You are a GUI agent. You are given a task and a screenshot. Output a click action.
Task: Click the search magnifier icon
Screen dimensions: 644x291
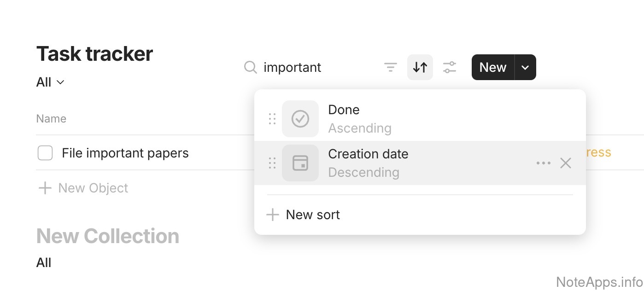pos(250,68)
